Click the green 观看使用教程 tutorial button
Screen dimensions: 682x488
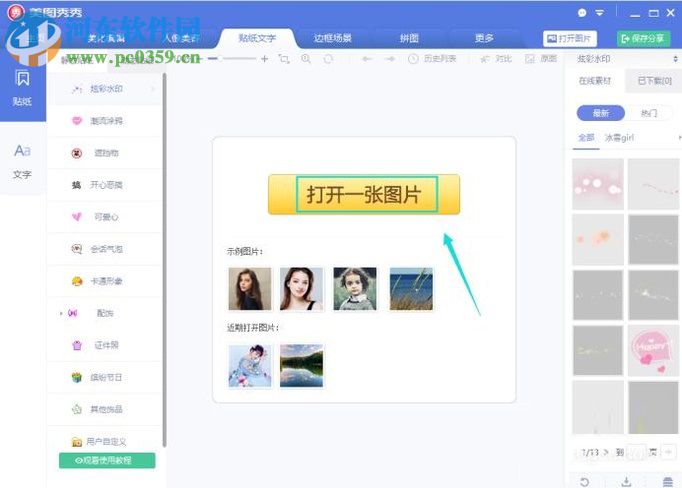[107, 460]
